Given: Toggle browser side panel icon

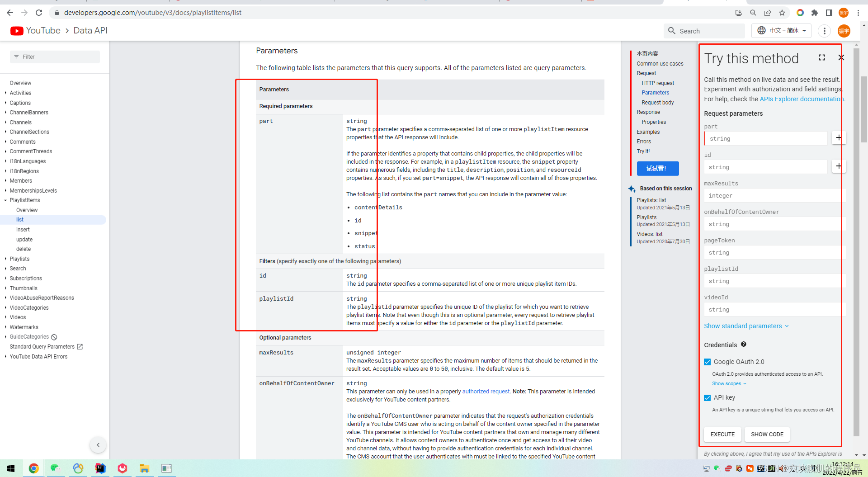Looking at the screenshot, I should (x=829, y=13).
